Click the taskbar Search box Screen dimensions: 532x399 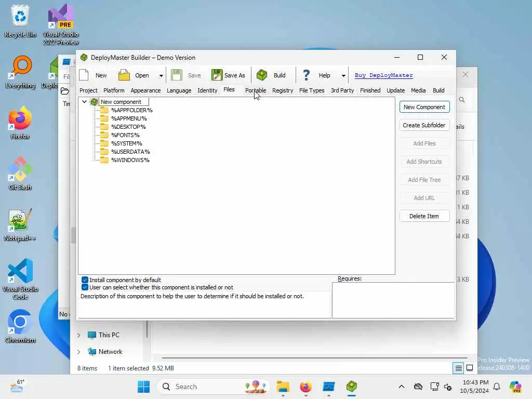pos(214,387)
